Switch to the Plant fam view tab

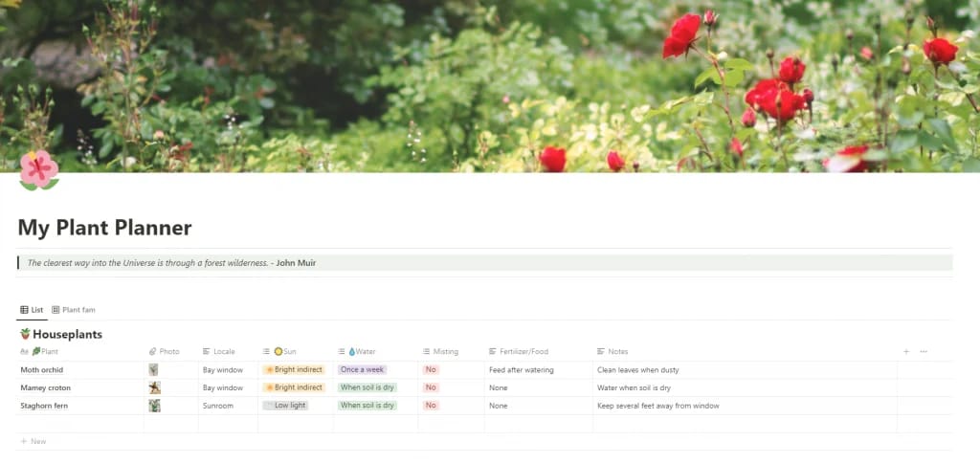click(x=74, y=310)
